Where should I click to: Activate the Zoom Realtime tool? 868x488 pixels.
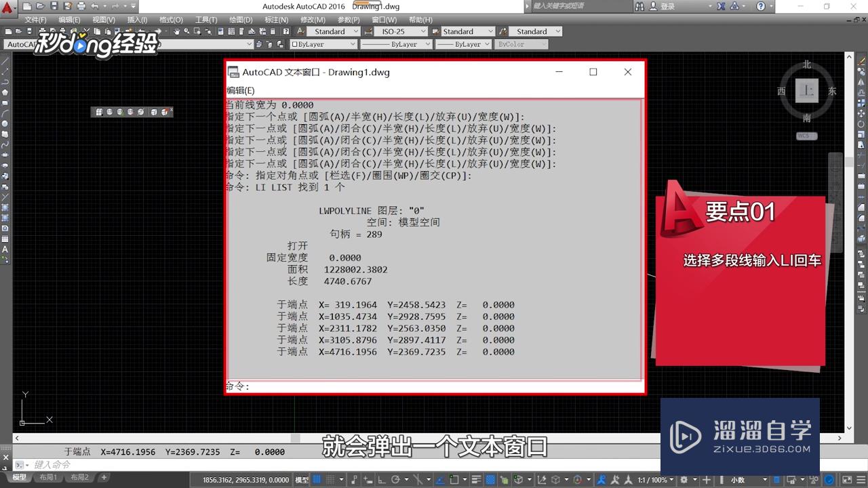click(186, 31)
